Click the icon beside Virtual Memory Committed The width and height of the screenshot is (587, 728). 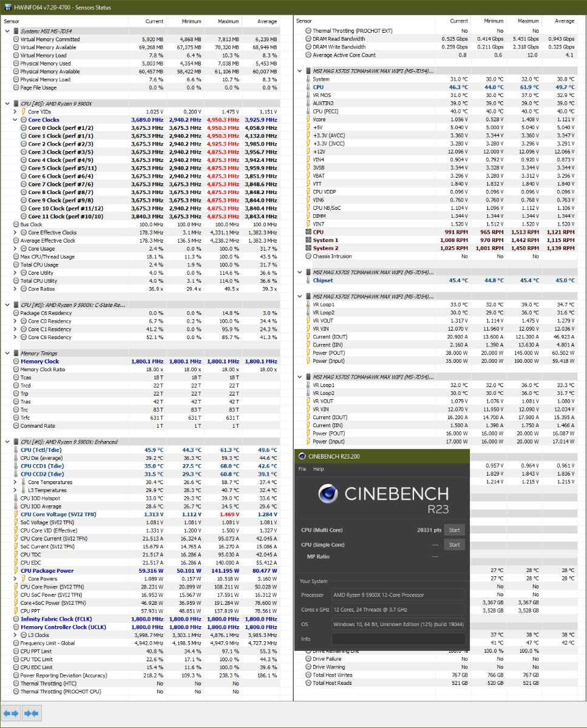pyautogui.click(x=16, y=39)
